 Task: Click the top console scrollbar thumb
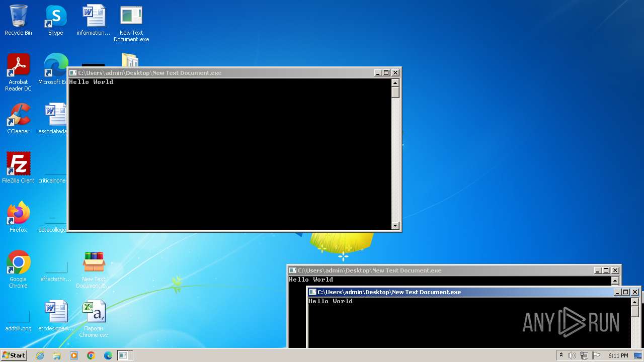click(x=395, y=93)
